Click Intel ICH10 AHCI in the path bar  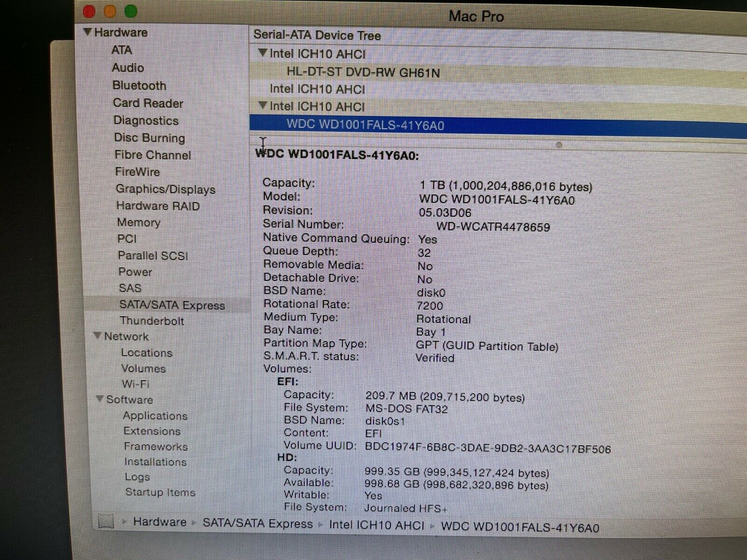pos(377,525)
